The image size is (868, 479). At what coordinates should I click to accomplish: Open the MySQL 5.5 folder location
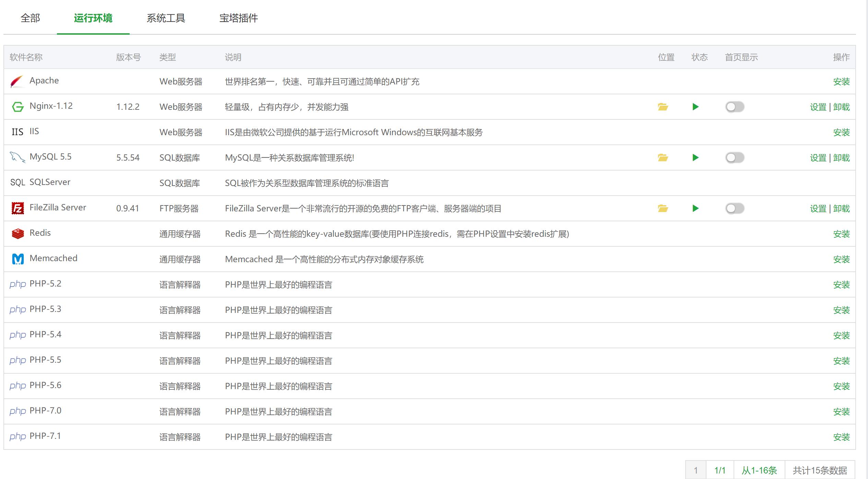coord(663,157)
